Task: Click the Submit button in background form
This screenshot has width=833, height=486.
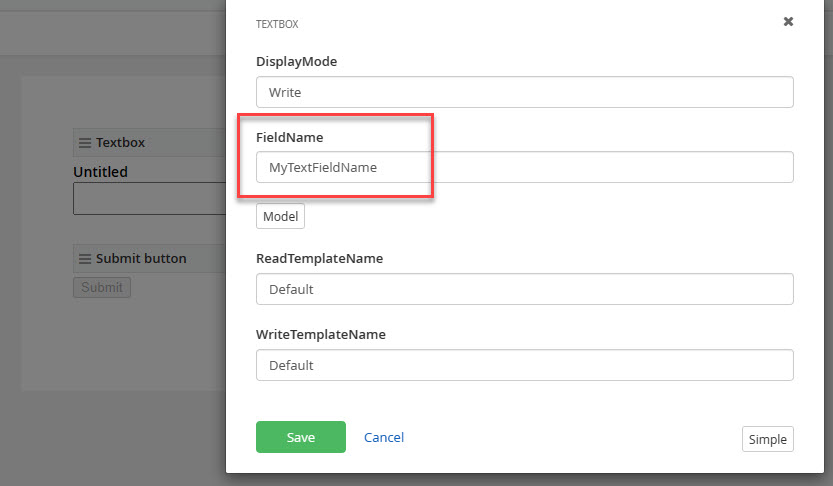Action: 102,287
